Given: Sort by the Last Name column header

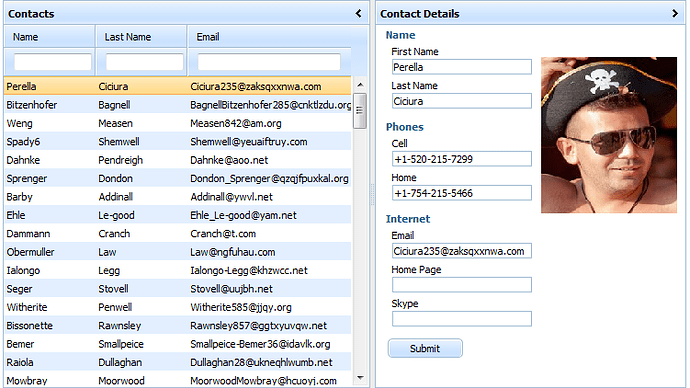Looking at the screenshot, I should point(141,37).
